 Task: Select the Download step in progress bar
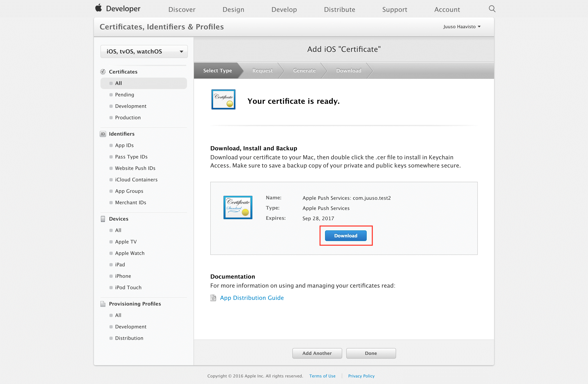349,70
